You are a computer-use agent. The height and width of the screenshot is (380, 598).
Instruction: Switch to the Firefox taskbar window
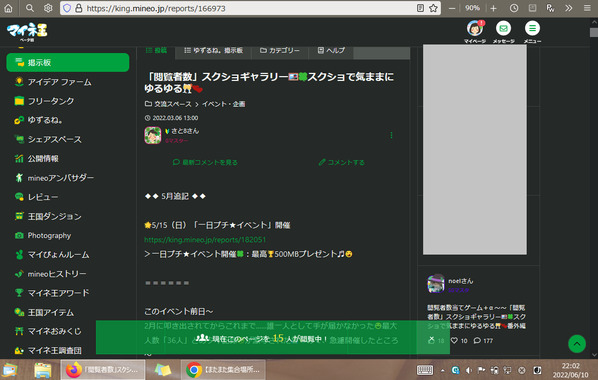click(x=103, y=370)
